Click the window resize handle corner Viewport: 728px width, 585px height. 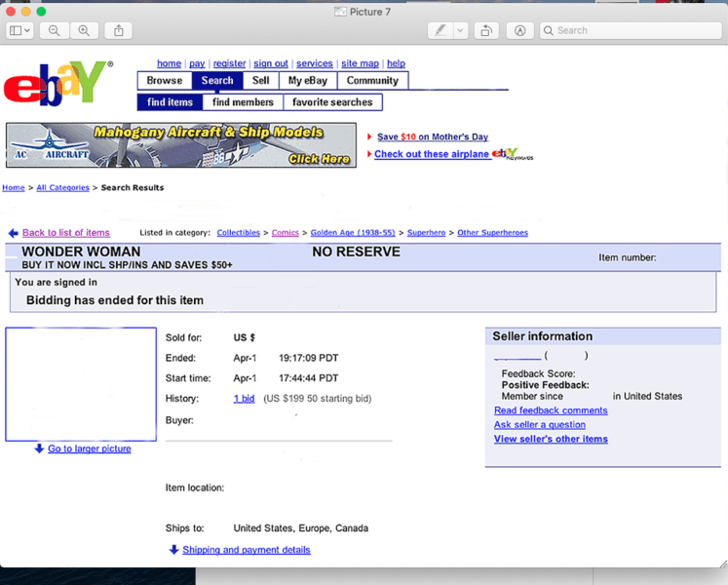(x=723, y=565)
